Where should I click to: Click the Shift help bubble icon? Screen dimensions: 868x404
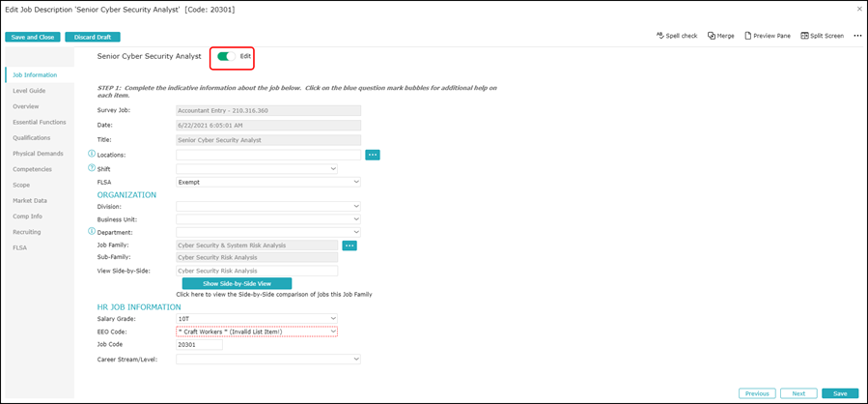coord(92,168)
